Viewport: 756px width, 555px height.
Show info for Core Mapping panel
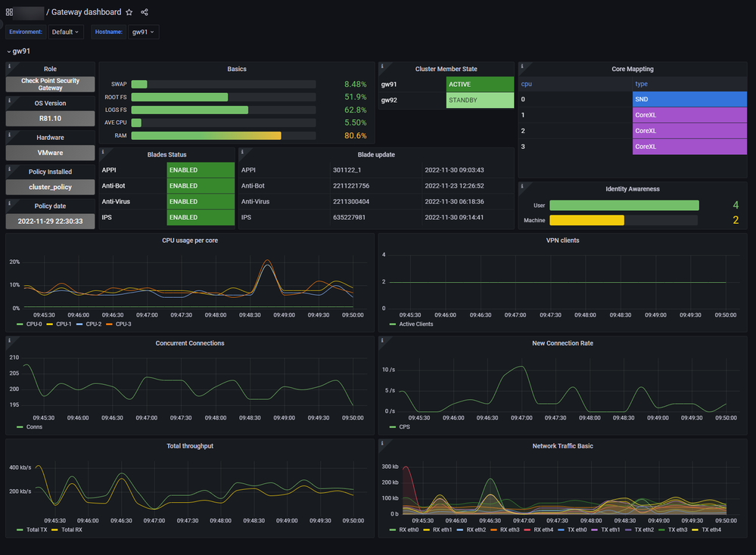click(x=521, y=67)
